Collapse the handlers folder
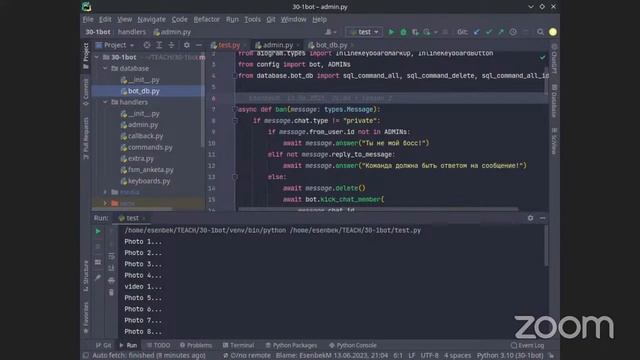Viewport: 640px width, 360px height. coord(105,102)
